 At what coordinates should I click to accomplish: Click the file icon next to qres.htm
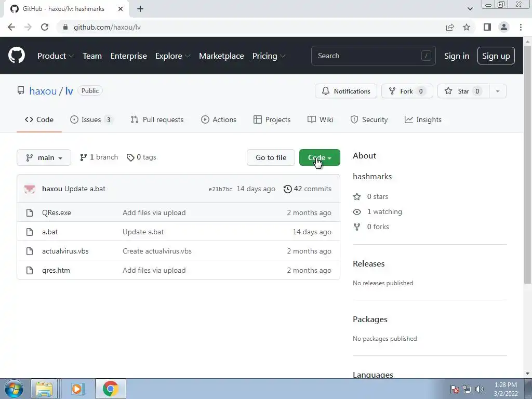(30, 270)
